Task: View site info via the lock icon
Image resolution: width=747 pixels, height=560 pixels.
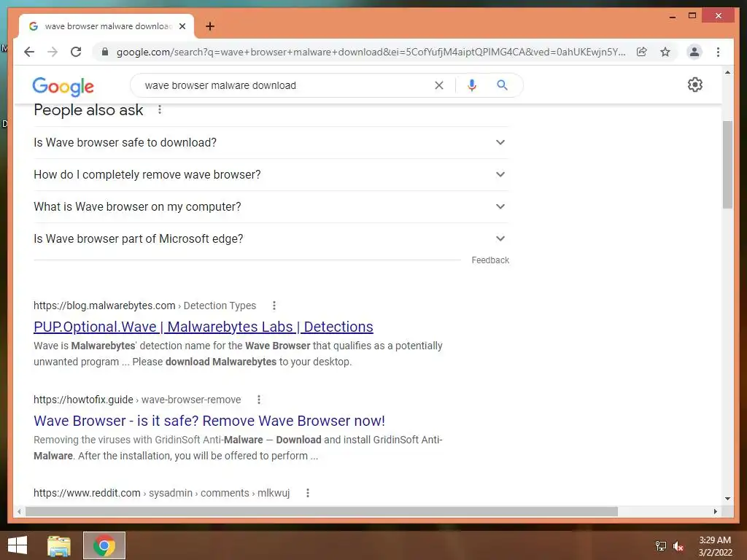Action: point(105,52)
